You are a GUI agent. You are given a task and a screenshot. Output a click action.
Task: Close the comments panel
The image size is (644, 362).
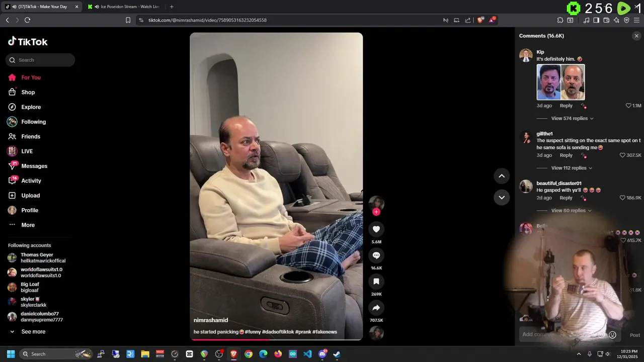(636, 36)
